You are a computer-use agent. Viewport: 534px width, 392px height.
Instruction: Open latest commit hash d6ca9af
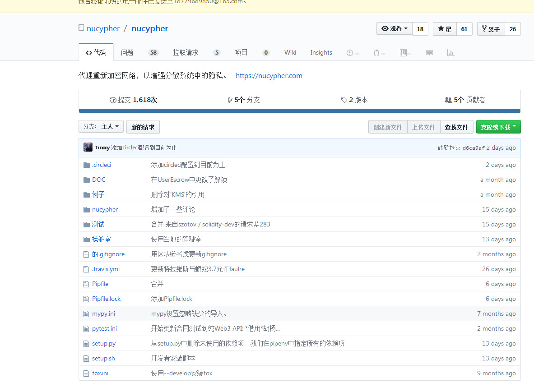(x=474, y=148)
